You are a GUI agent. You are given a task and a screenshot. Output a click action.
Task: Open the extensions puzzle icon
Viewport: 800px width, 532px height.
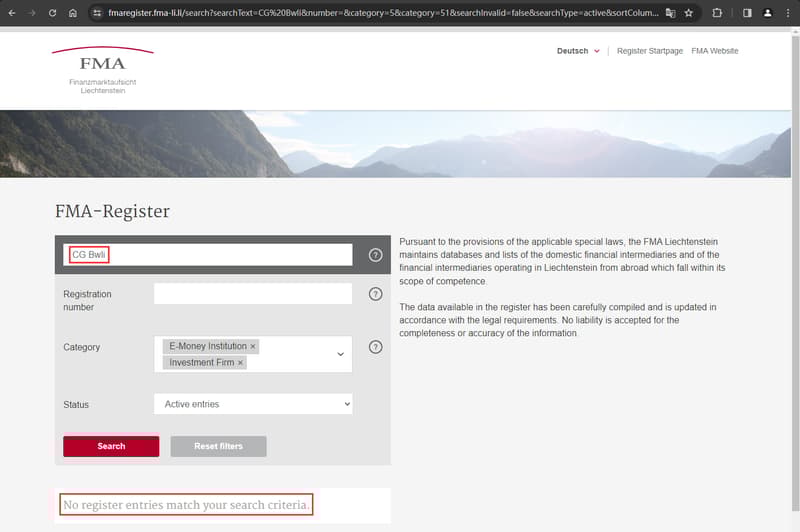717,13
